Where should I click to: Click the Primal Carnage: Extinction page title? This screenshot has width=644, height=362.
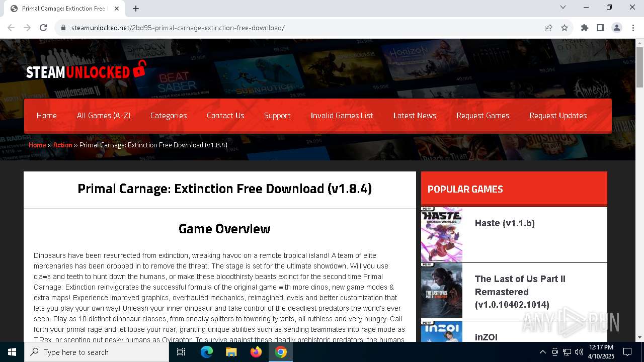pos(224,189)
